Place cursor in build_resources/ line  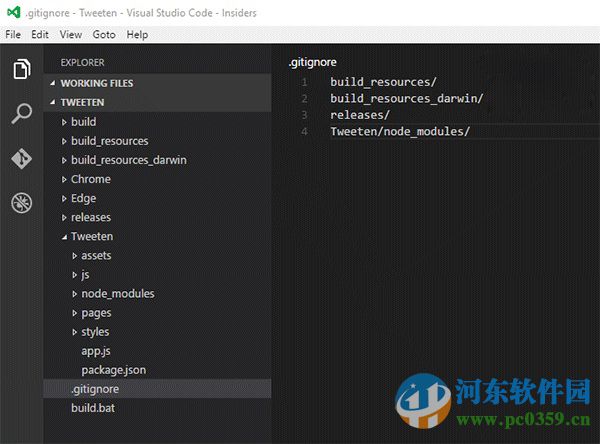(383, 82)
